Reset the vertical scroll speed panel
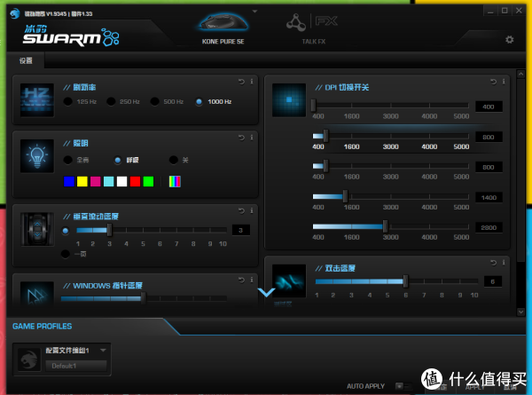532x395 pixels. [x=241, y=211]
